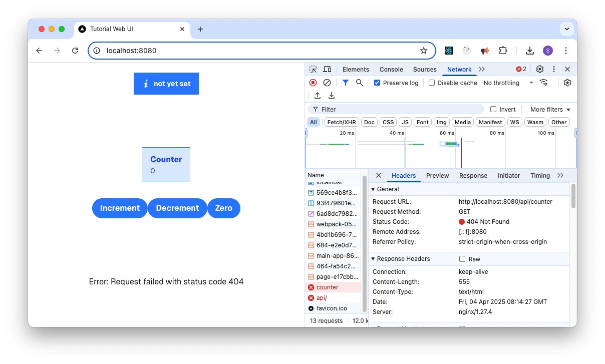Select the inspect element icon in DevTools
Image resolution: width=605 pixels, height=364 pixels.
tap(313, 69)
